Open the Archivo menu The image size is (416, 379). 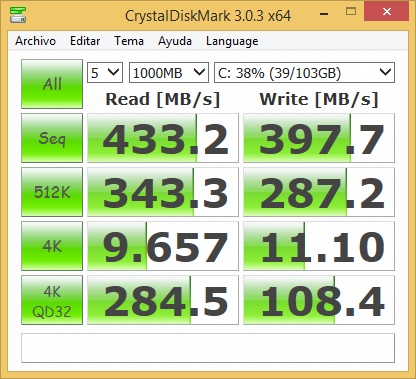35,41
